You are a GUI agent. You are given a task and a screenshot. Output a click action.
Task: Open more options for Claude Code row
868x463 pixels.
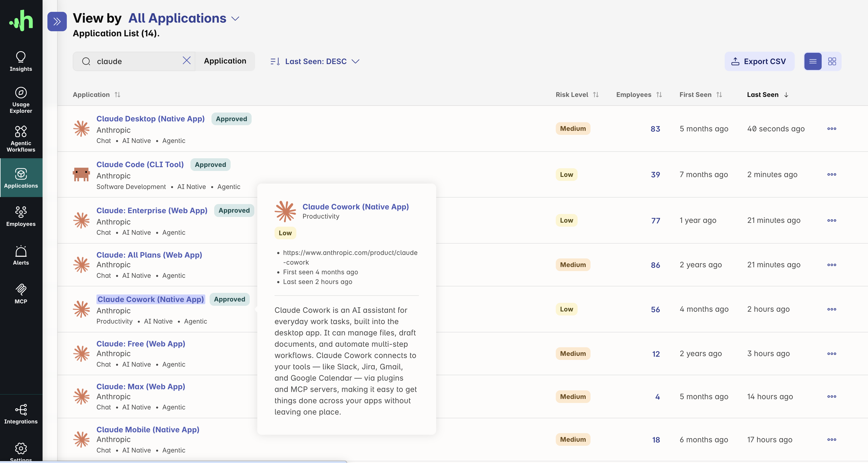click(x=832, y=174)
